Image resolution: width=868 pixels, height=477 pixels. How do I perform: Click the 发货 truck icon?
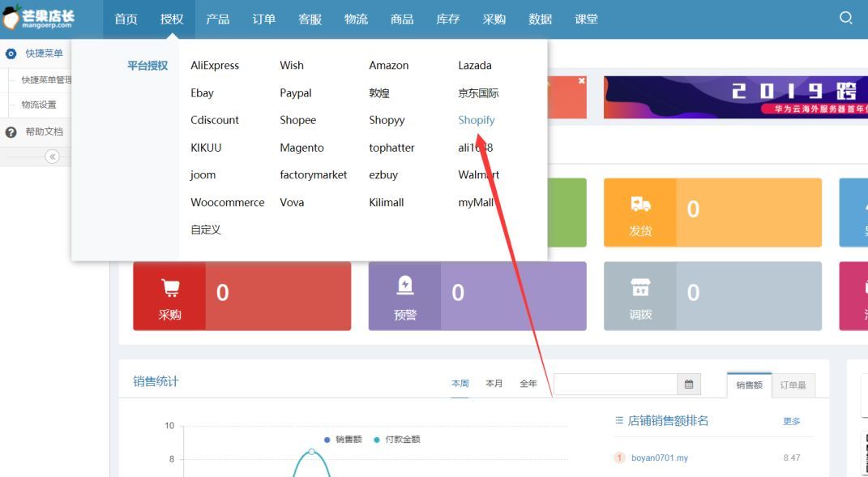click(640, 204)
